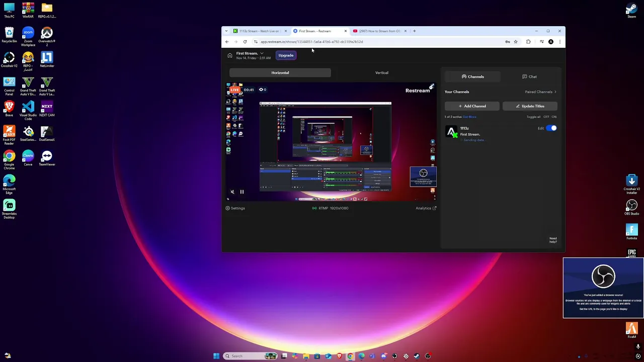Select the Zoom Workplace desktop icon

tap(28, 36)
